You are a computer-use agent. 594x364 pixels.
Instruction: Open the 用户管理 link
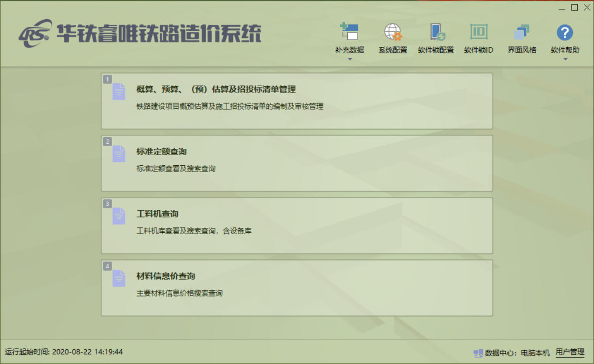(570, 352)
